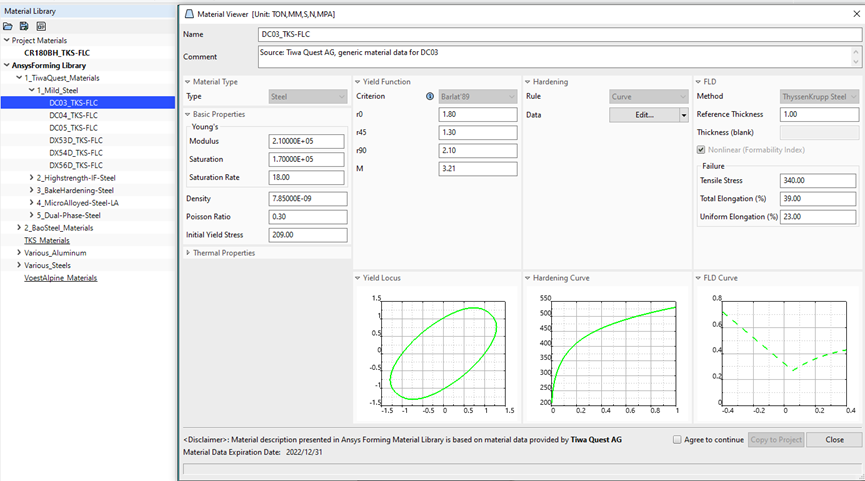Click the r45 value field
Viewport: 865px width, 481px height.
point(478,132)
